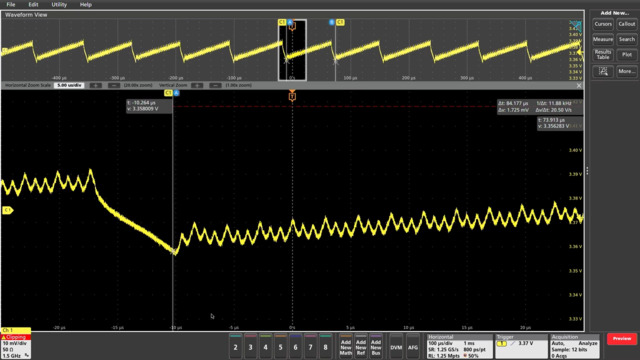Turn on channel 8
640x360 pixels.
[325, 347]
